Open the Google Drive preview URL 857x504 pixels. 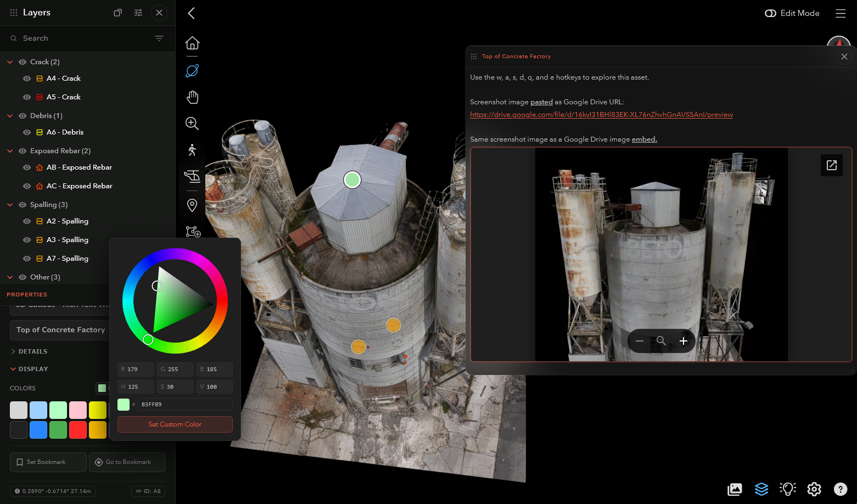click(x=601, y=115)
